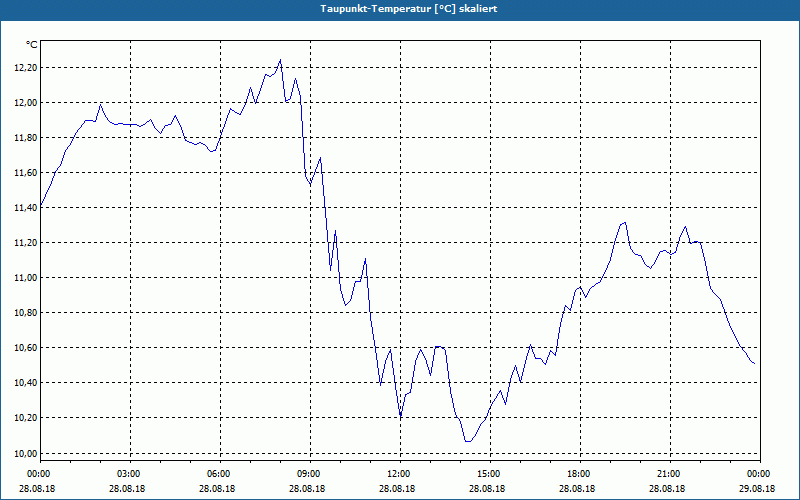Viewport: 800px width, 500px height.
Task: Click the 09:00 time label on the x-axis
Action: click(310, 474)
